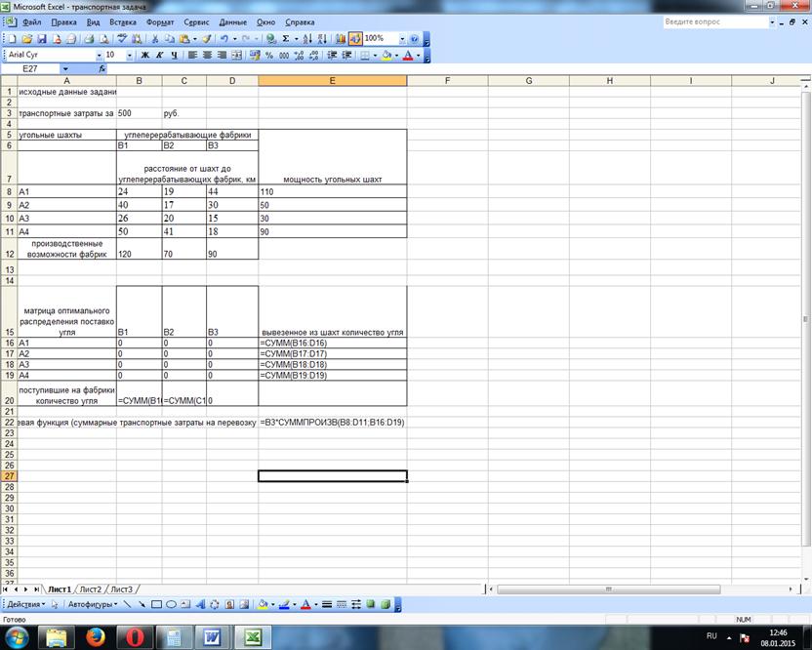Expand the zoom 100% dropdown
Screen dimensions: 812x650
pos(402,39)
